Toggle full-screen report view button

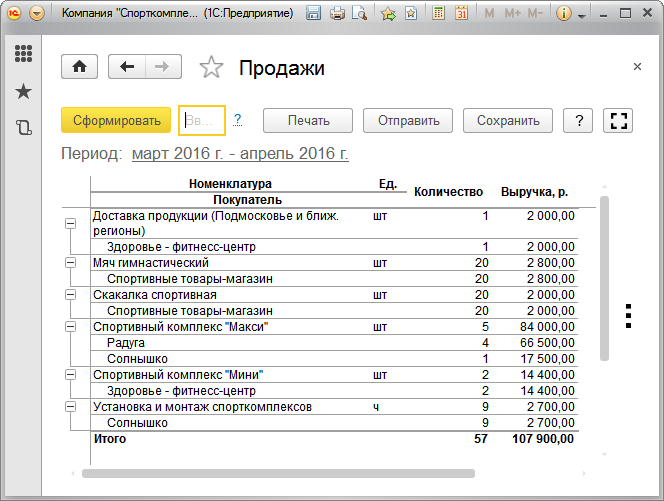point(621,120)
